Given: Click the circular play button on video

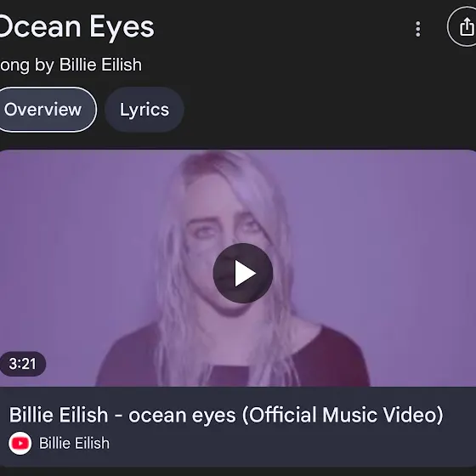Looking at the screenshot, I should point(243,273).
